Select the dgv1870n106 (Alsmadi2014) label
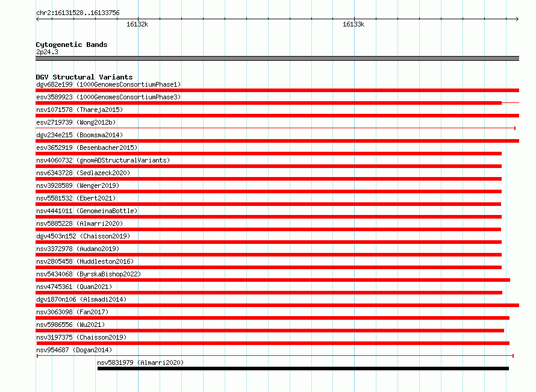The width and height of the screenshot is (536, 392). (x=81, y=299)
